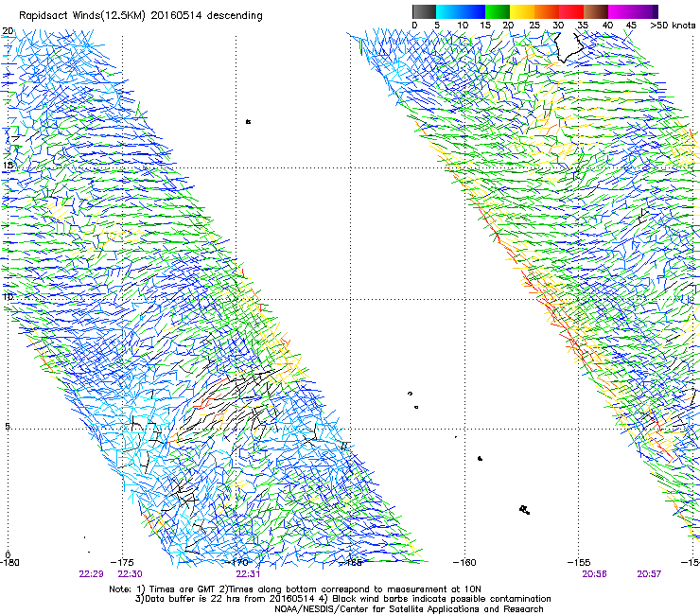Click the latitude '20' axis label
Screen dimensions: 700x615
tap(8, 31)
